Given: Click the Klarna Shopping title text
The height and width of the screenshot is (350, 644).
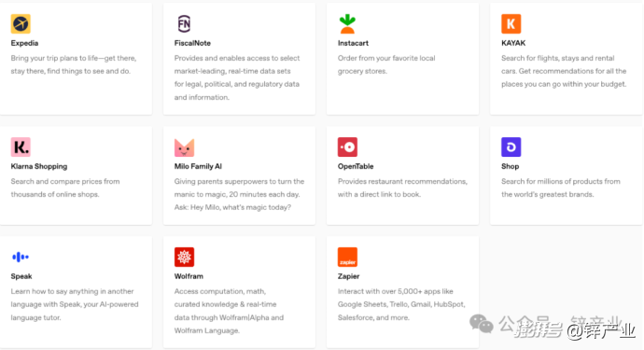Looking at the screenshot, I should point(39,166).
